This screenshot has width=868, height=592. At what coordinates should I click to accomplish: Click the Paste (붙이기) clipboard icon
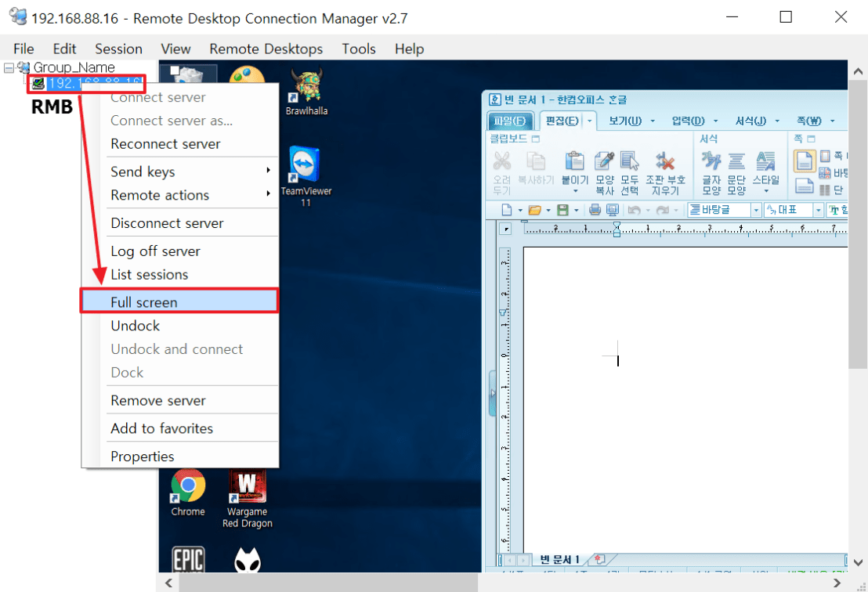coord(574,162)
